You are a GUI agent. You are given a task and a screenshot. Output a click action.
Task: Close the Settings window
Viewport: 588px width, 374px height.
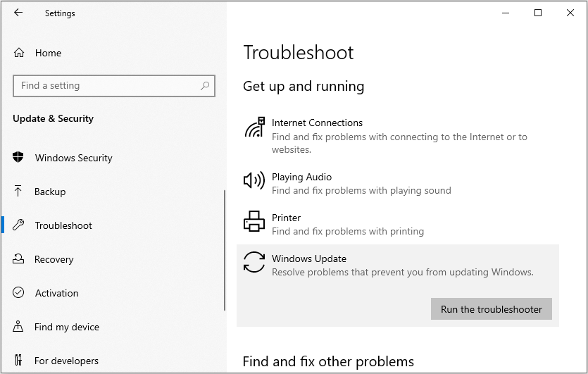click(570, 13)
